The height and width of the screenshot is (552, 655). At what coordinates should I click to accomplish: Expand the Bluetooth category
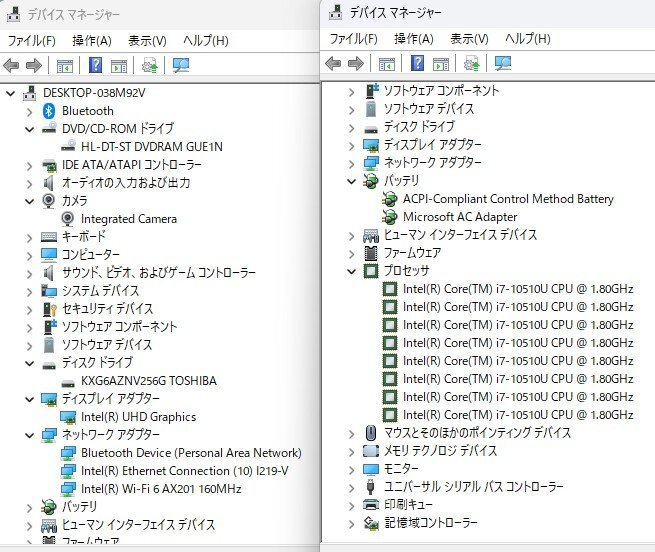(29, 112)
